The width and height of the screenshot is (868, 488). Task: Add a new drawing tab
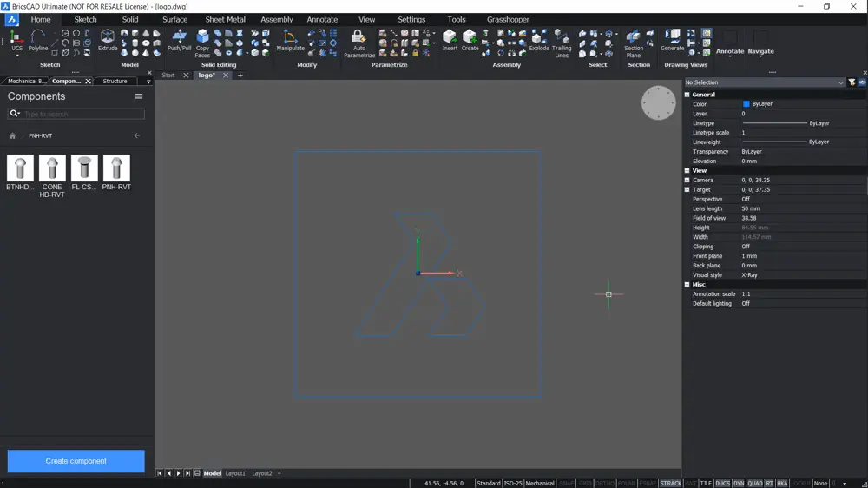click(240, 76)
